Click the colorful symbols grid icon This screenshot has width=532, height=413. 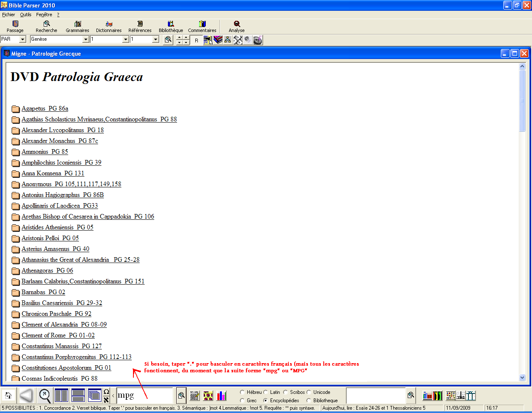click(x=451, y=396)
